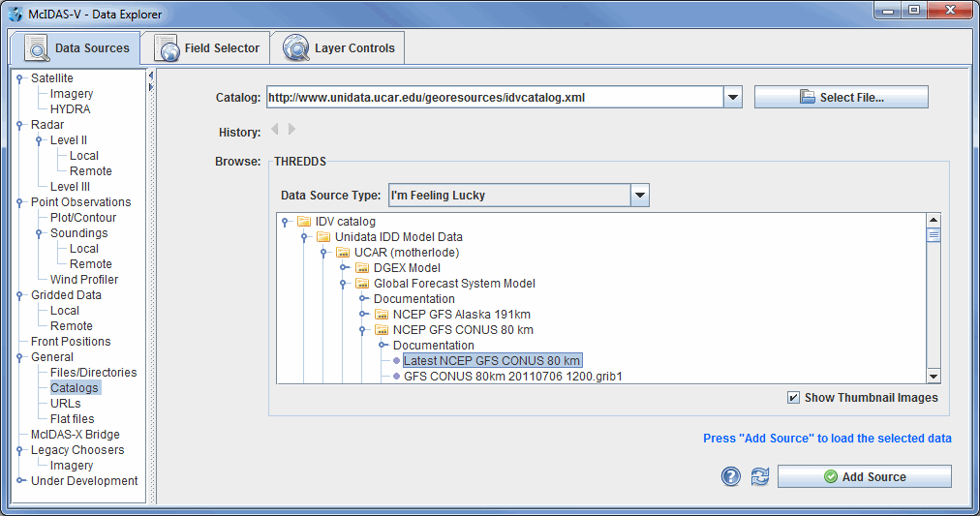Select Latest NCEP GFS CONUS 80 km entry
The width and height of the screenshot is (980, 516).
tap(492, 360)
